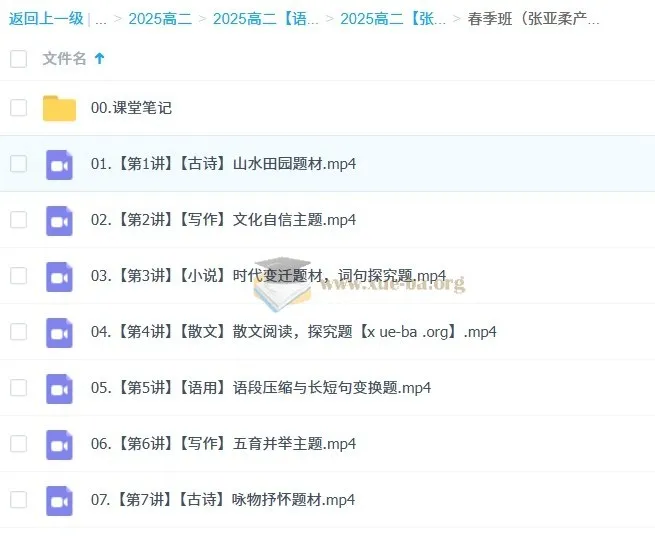This screenshot has height=536, width=655.
Task: Check the box for 00.课堂笔记 folder
Action: coord(18,108)
